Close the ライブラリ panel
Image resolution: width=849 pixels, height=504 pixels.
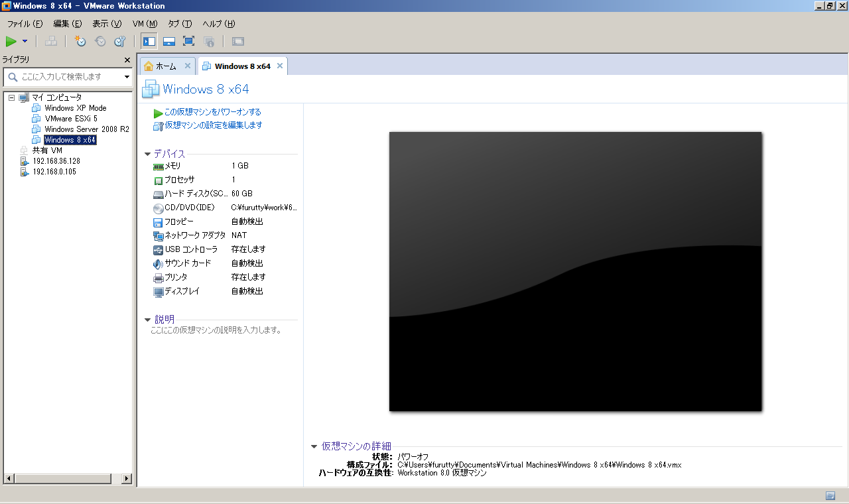click(x=127, y=60)
